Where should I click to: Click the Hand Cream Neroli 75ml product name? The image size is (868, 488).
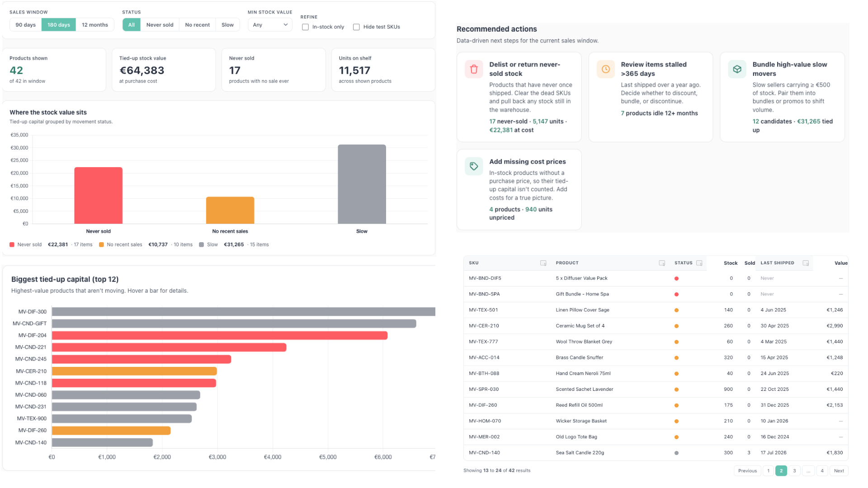[583, 373]
